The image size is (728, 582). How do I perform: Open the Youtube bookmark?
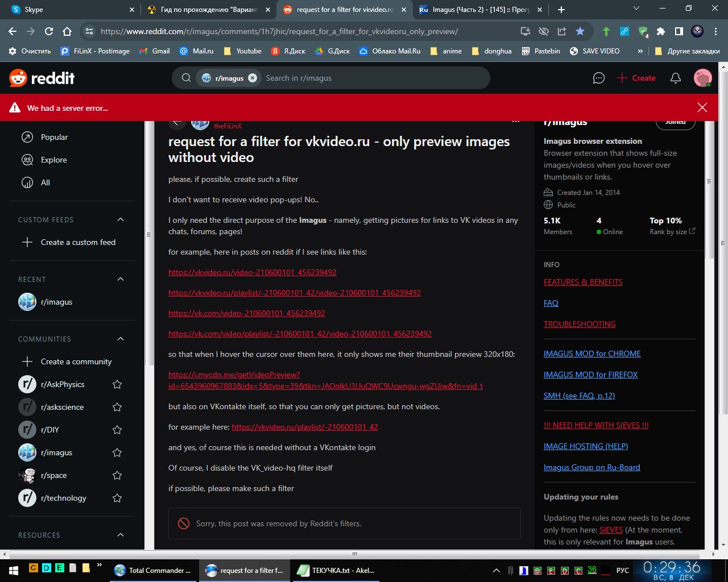(x=243, y=51)
